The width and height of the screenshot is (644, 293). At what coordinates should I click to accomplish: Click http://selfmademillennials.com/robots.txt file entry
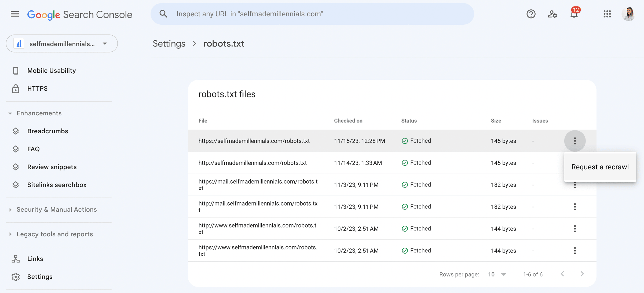coord(253,163)
